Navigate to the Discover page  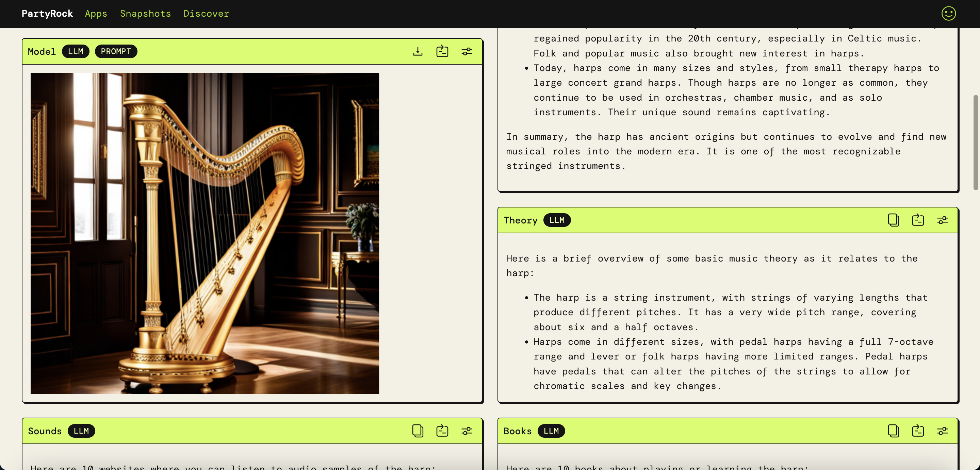[206, 14]
